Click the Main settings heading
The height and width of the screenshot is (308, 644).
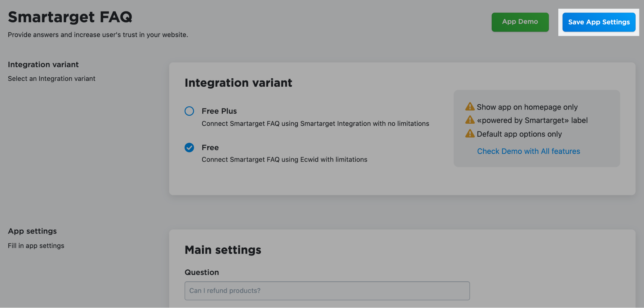[223, 250]
